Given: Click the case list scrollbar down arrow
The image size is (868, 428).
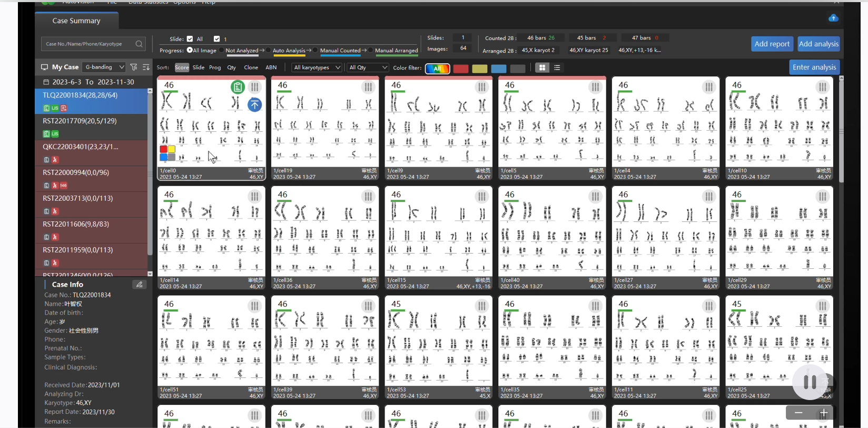Looking at the screenshot, I should click(x=150, y=274).
